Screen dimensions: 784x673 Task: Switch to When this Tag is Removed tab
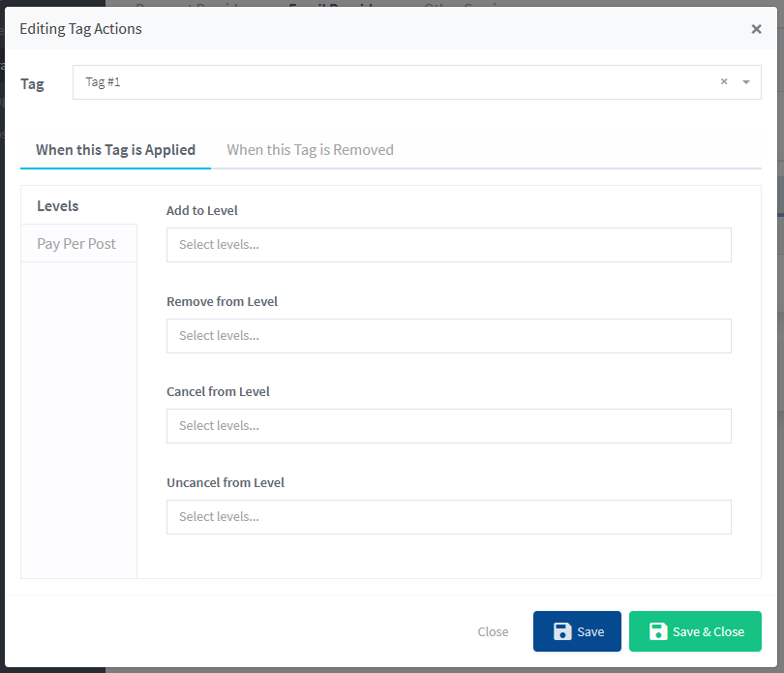pos(310,150)
